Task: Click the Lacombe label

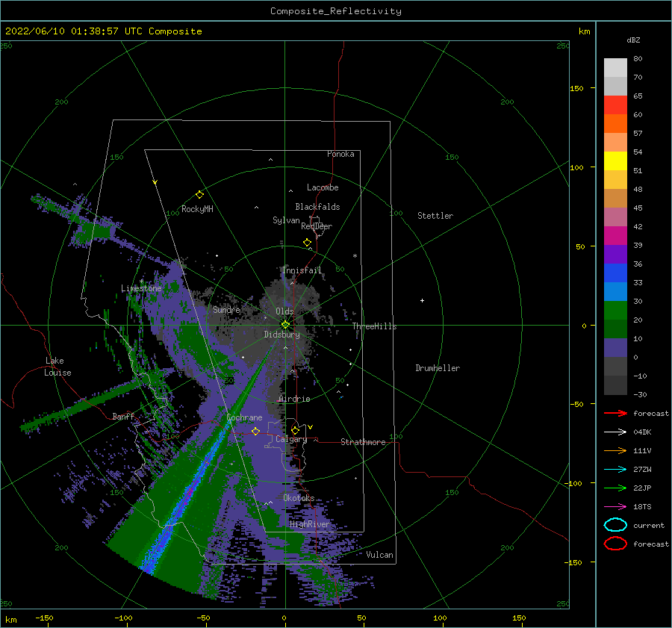Action: [323, 187]
